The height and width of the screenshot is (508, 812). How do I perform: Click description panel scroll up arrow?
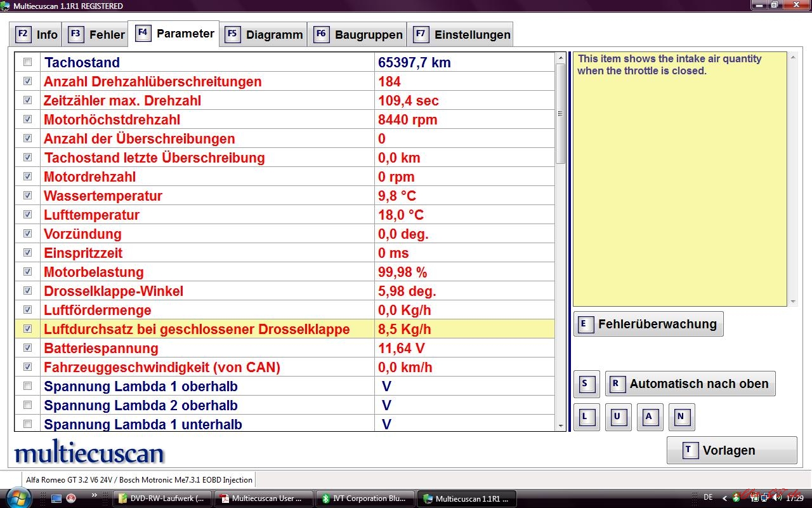[x=793, y=57]
